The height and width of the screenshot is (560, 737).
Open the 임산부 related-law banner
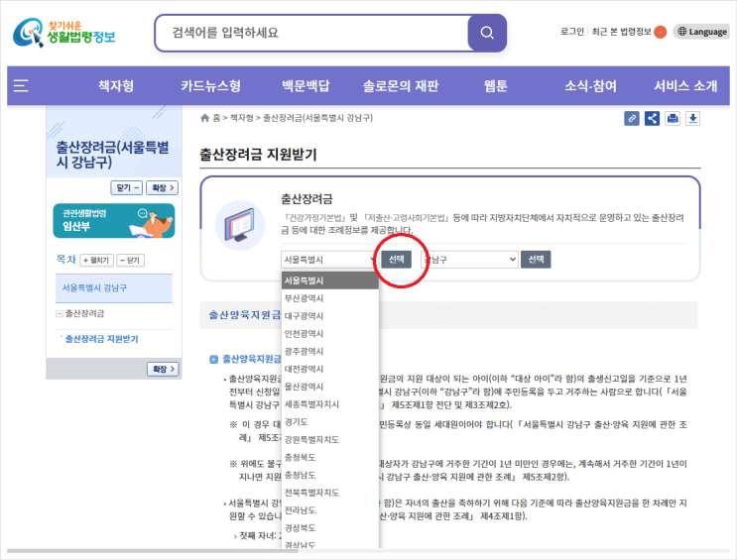(x=114, y=221)
